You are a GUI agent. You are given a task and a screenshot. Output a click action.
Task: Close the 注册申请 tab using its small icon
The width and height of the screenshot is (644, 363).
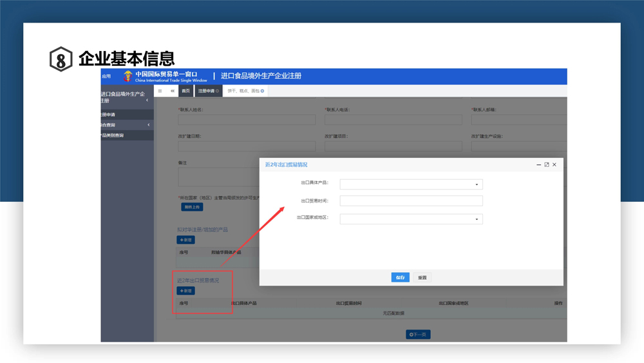(x=218, y=91)
